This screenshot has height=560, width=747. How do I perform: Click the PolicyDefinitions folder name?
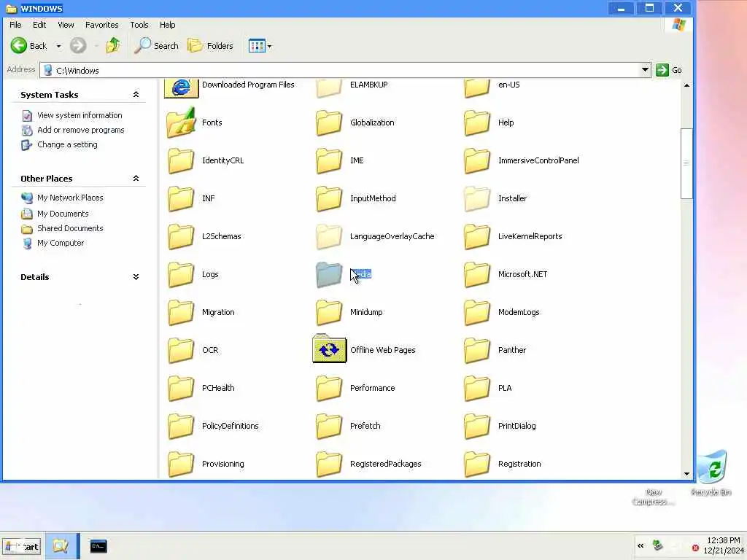click(230, 426)
